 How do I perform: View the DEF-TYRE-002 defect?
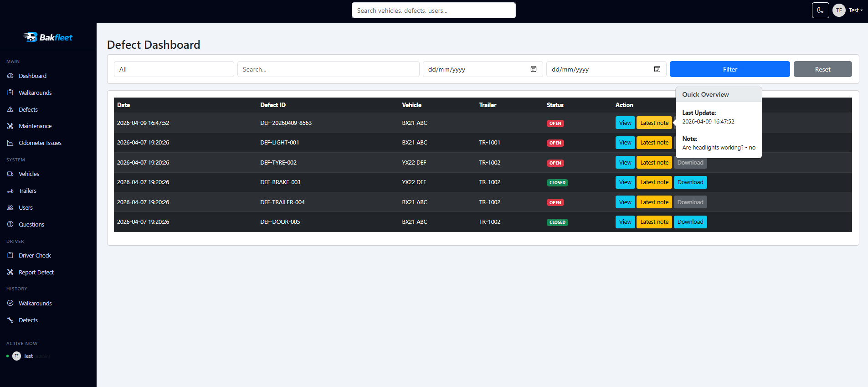(625, 163)
